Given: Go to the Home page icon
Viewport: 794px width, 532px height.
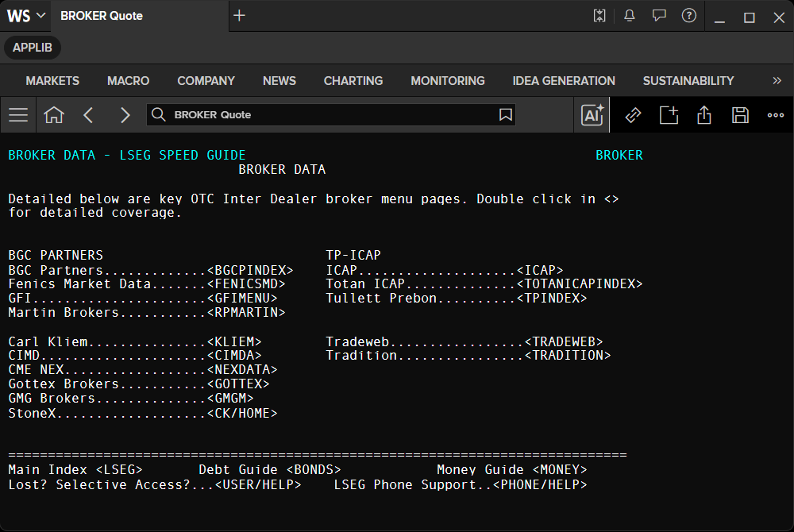Looking at the screenshot, I should pyautogui.click(x=54, y=115).
